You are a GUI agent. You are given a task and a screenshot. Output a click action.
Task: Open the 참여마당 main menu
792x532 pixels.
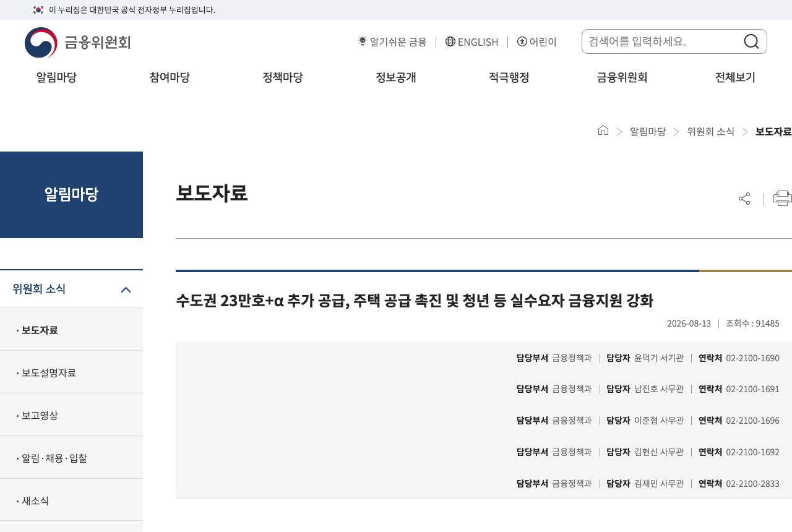tap(170, 77)
